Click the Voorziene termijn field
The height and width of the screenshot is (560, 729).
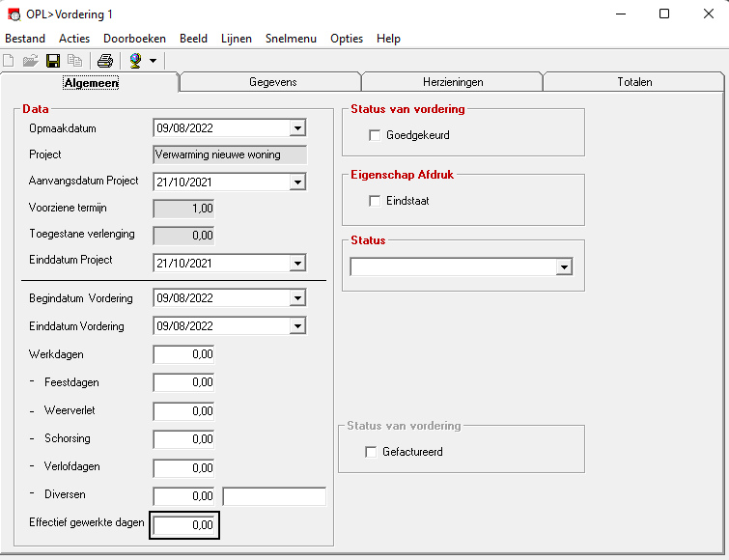point(183,209)
